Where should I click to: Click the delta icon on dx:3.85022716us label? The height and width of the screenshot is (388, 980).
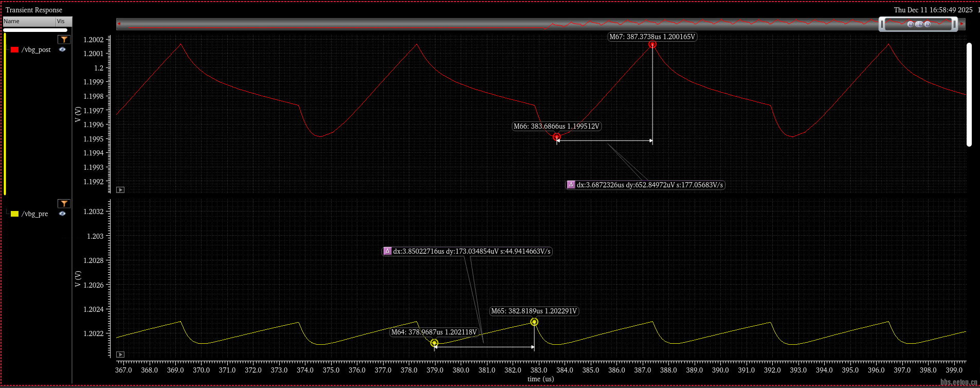coord(387,251)
